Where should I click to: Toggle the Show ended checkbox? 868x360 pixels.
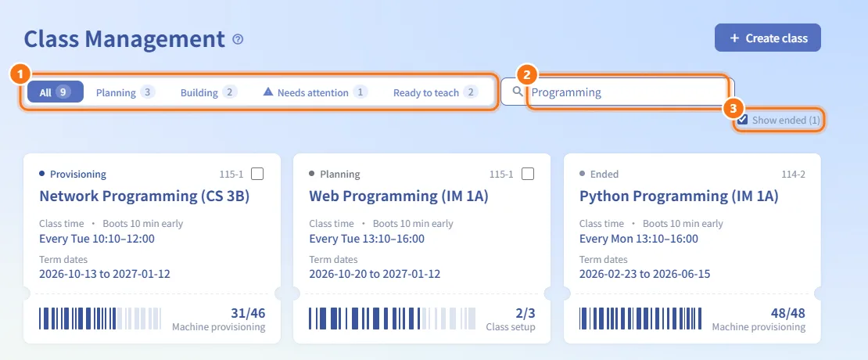click(743, 120)
